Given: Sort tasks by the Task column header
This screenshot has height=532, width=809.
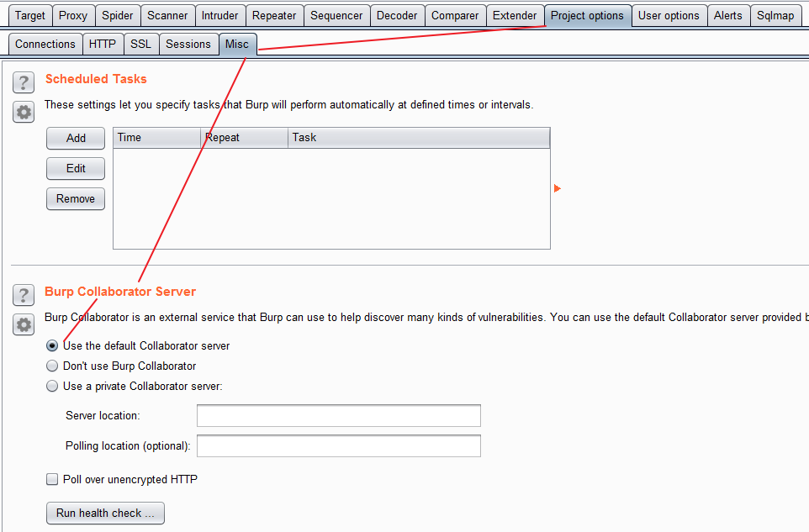Looking at the screenshot, I should coord(419,138).
